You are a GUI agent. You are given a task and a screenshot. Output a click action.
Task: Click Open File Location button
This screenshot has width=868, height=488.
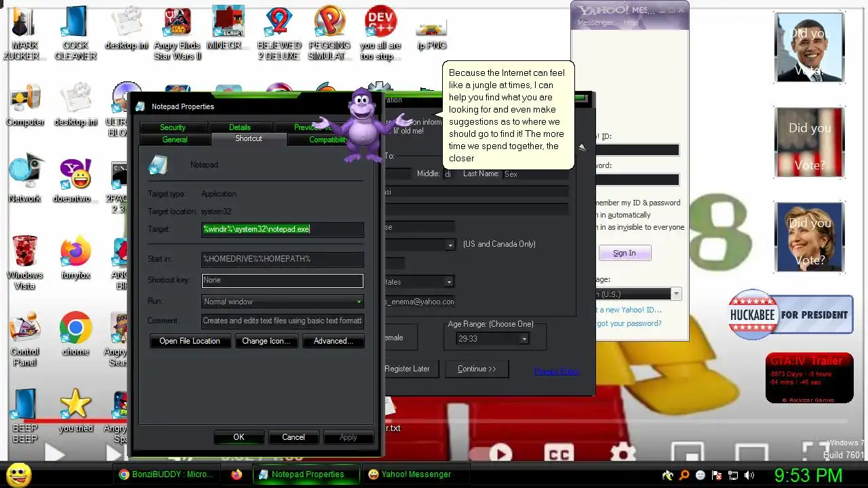click(x=190, y=341)
